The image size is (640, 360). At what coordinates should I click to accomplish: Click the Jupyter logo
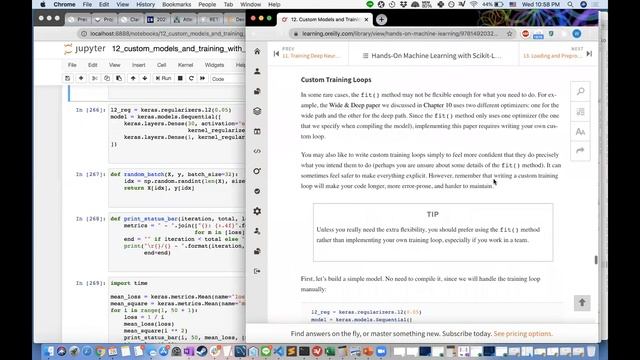[x=85, y=49]
